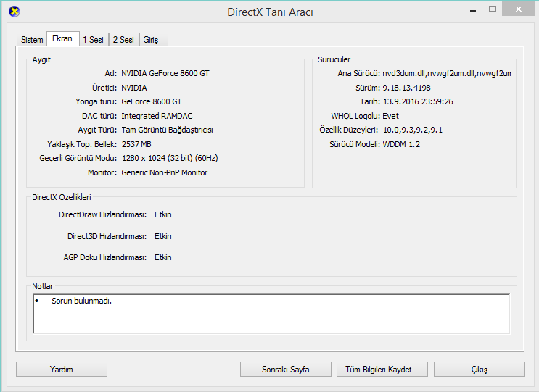Click the Sonraki Sayfa button
The height and width of the screenshot is (392, 539).
coord(286,370)
